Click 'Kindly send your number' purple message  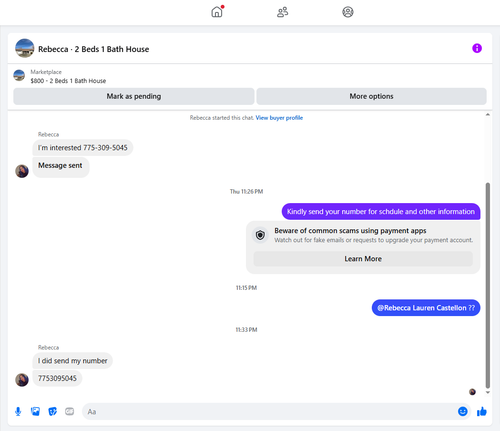(x=381, y=212)
